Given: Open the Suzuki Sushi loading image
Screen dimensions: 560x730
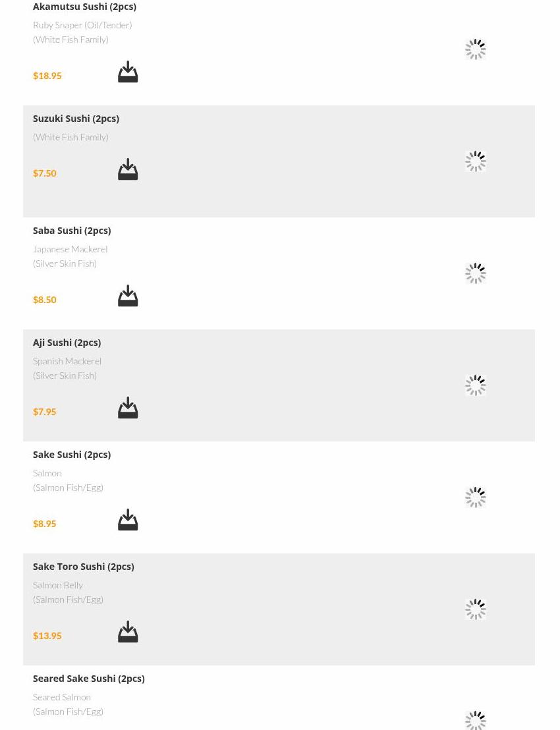Looking at the screenshot, I should 475,161.
